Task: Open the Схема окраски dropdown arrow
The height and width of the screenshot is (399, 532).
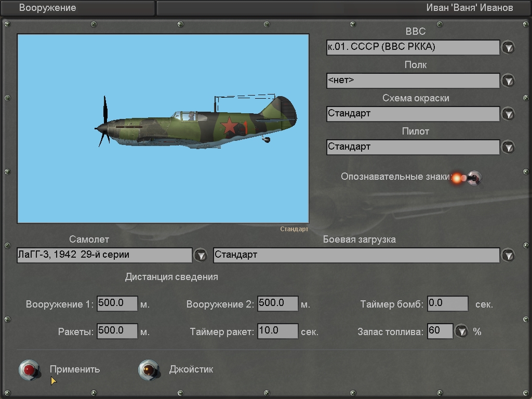Action: pyautogui.click(x=508, y=114)
